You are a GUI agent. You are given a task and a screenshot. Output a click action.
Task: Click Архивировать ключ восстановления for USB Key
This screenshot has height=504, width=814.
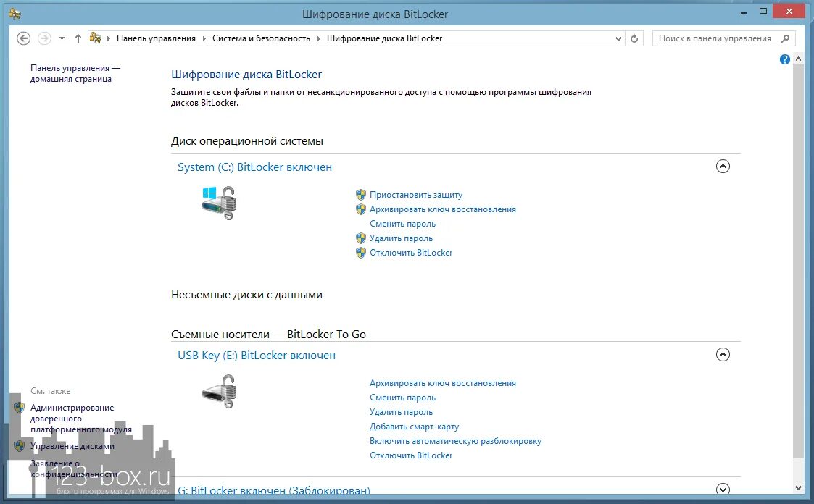pos(443,383)
